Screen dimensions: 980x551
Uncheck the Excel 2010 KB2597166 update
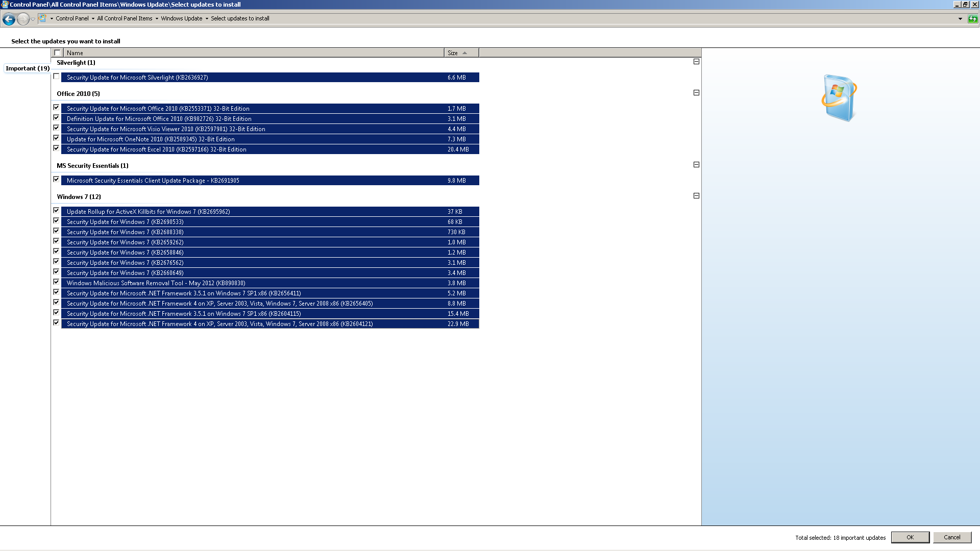point(57,148)
